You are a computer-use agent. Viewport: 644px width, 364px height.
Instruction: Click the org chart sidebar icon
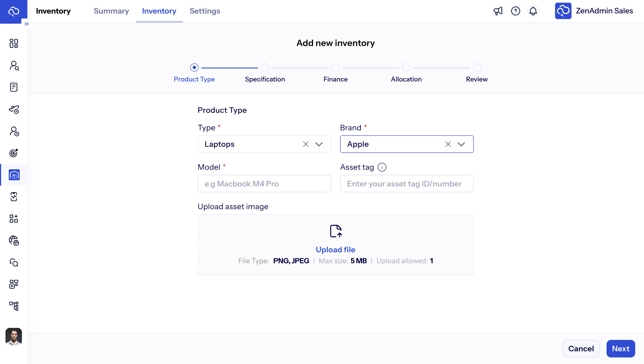pos(14,306)
